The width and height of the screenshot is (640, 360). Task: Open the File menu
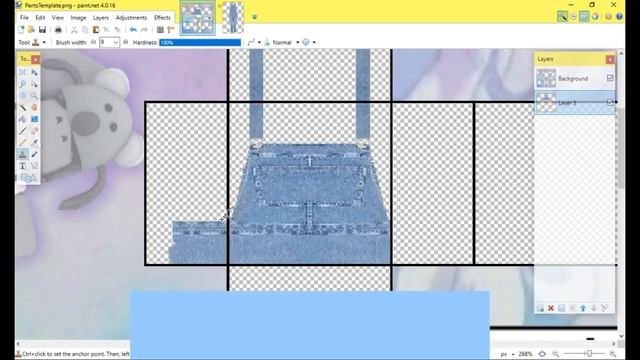click(x=24, y=18)
